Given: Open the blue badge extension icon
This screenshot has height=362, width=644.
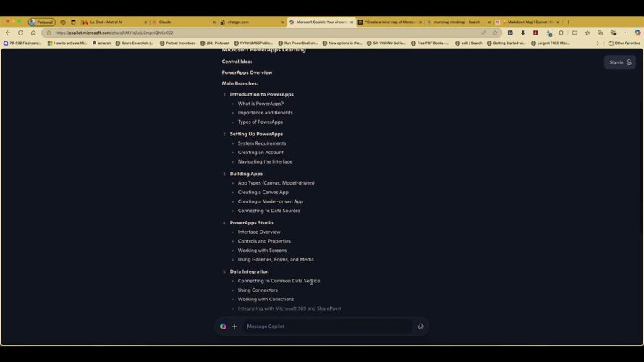Looking at the screenshot, I should [549, 33].
